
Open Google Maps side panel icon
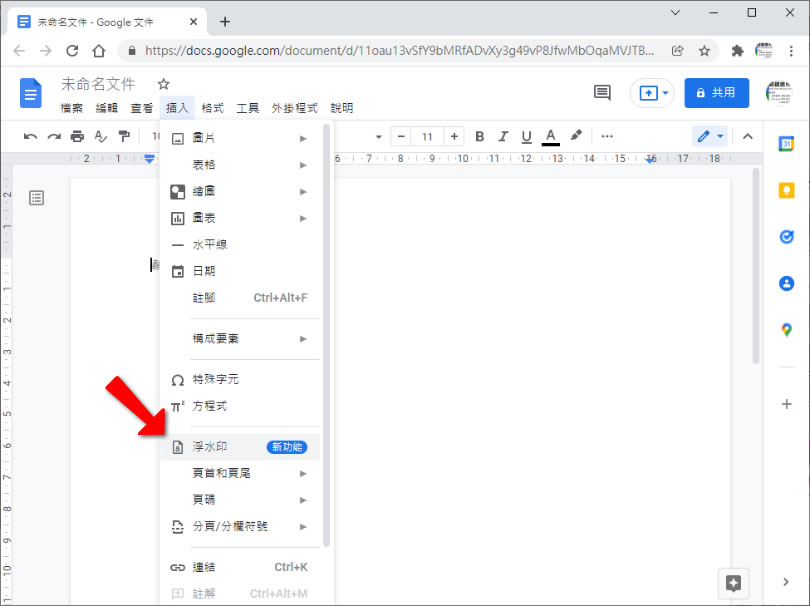pos(786,330)
